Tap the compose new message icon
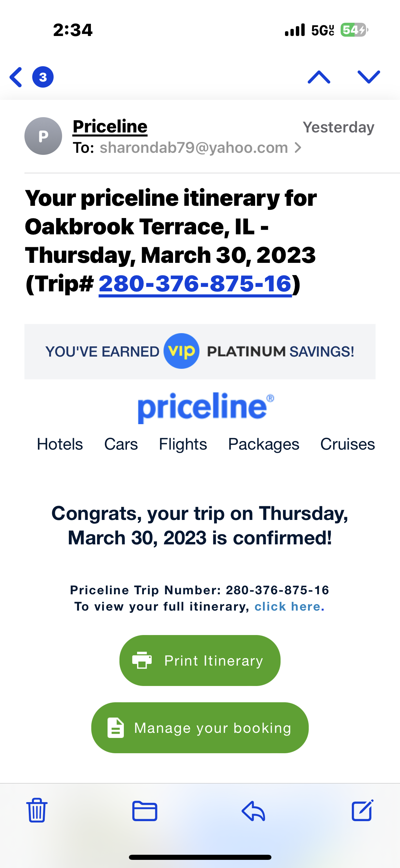This screenshot has width=400, height=868. click(x=362, y=810)
